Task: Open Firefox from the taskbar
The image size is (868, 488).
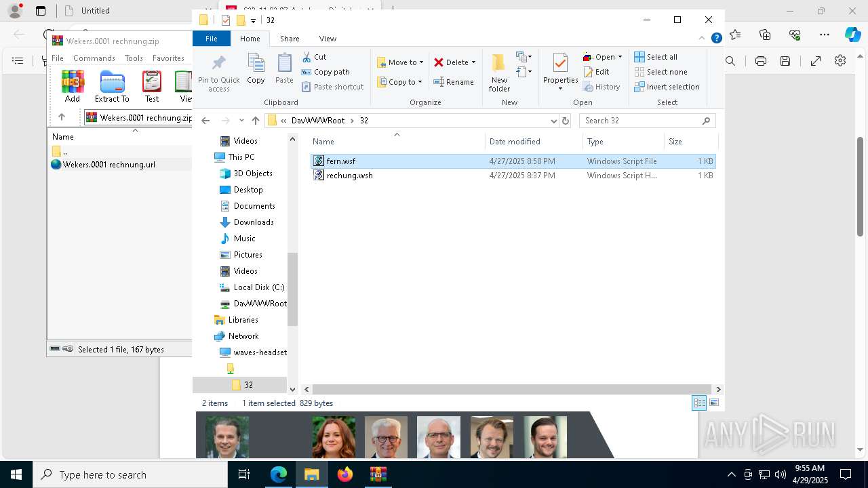Action: click(x=345, y=474)
